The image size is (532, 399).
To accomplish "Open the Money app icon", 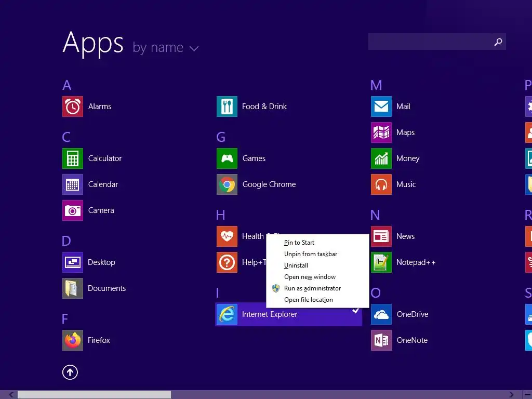I will [x=381, y=158].
